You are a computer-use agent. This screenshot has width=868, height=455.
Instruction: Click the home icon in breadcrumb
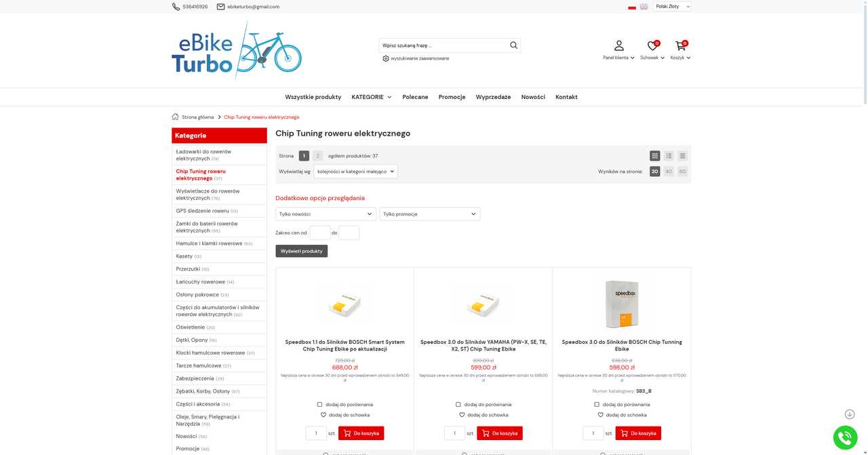tap(176, 117)
